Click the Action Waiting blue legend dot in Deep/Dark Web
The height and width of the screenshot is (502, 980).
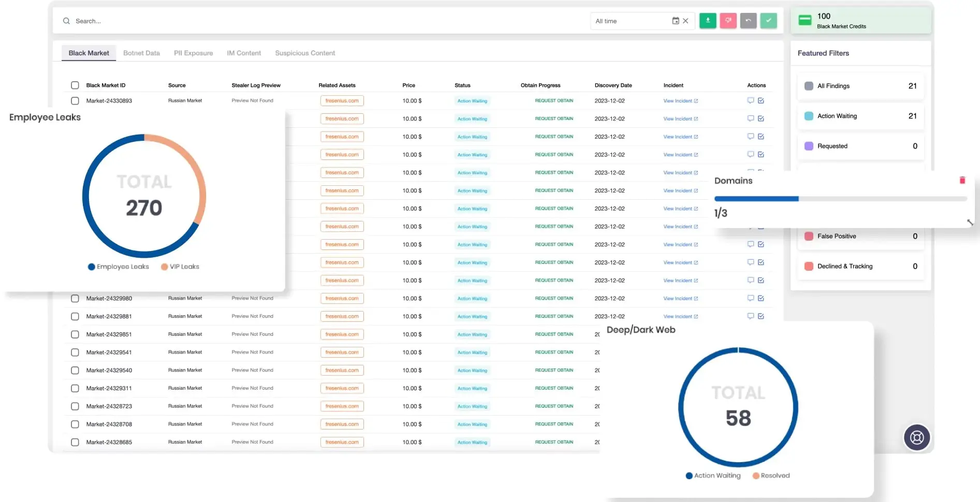(x=689, y=476)
